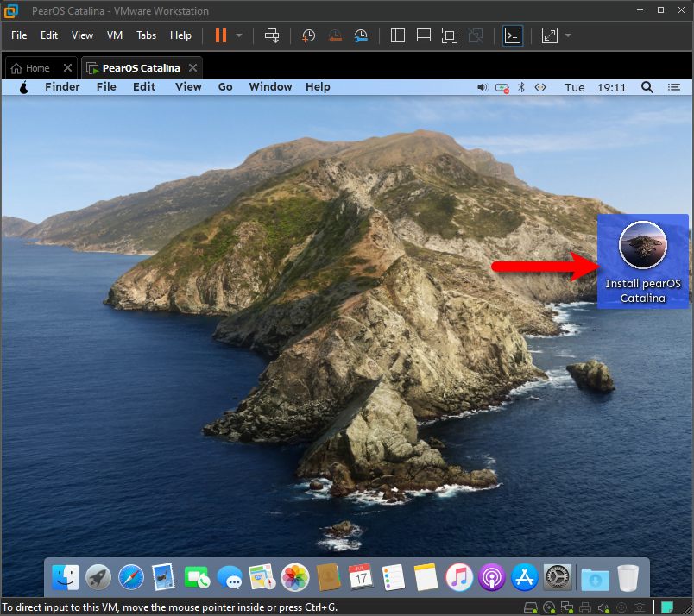Image resolution: width=694 pixels, height=616 pixels.
Task: Open the power options dropdown beside pause
Action: 239,35
